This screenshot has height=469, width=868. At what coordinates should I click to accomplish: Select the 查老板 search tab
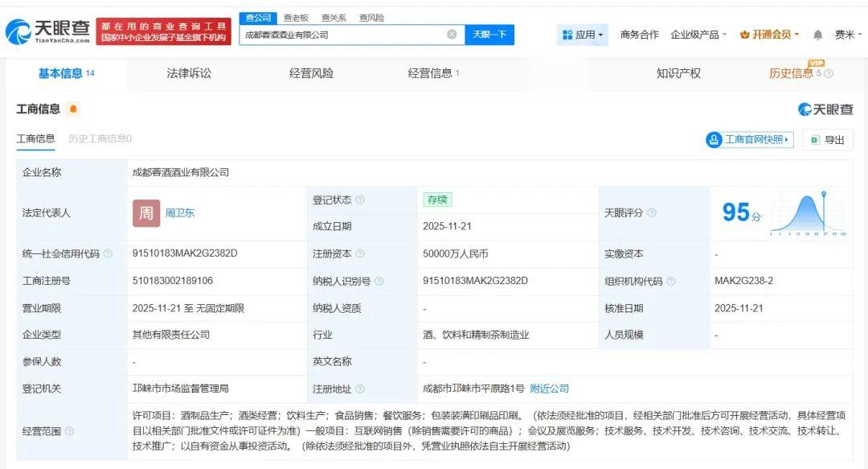[x=297, y=16]
